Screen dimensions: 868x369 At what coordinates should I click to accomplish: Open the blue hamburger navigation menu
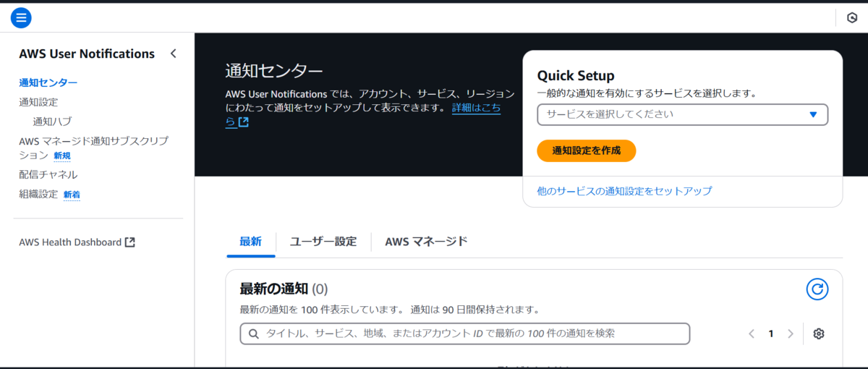(x=21, y=17)
